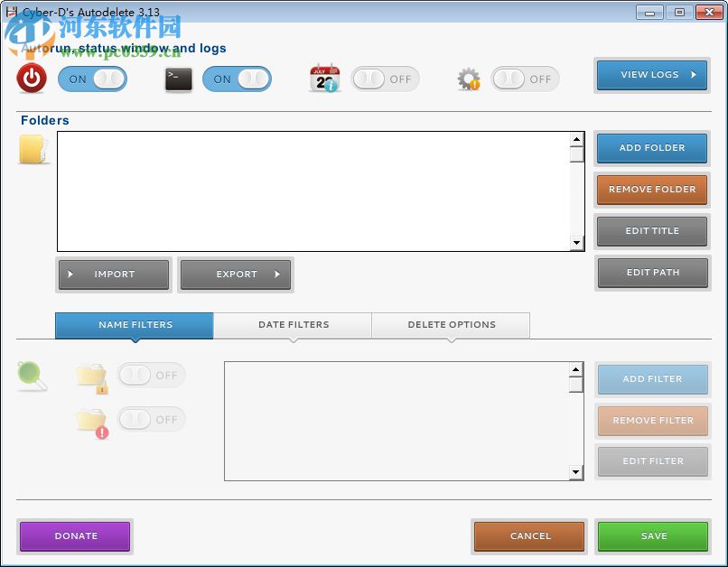Click the VIEW LOGS button
This screenshot has height=567, width=728.
tap(651, 75)
